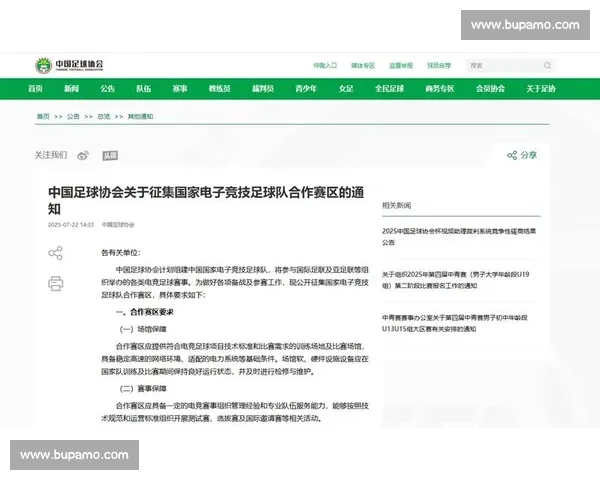The height and width of the screenshot is (480, 600).
Task: Open the Toutiao (头条) follow icon
Action: [x=110, y=155]
